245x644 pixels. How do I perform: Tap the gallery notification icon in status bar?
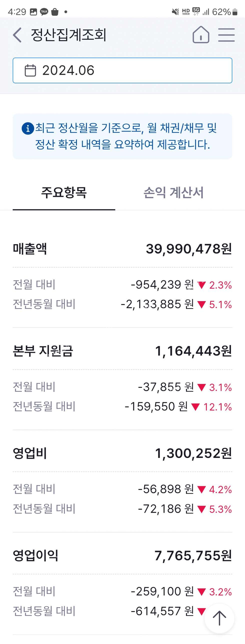click(33, 12)
